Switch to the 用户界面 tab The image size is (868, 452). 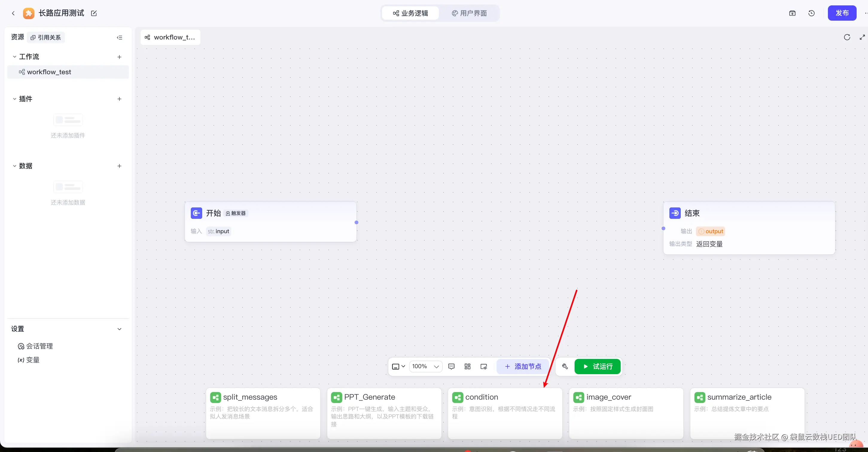[x=469, y=13]
